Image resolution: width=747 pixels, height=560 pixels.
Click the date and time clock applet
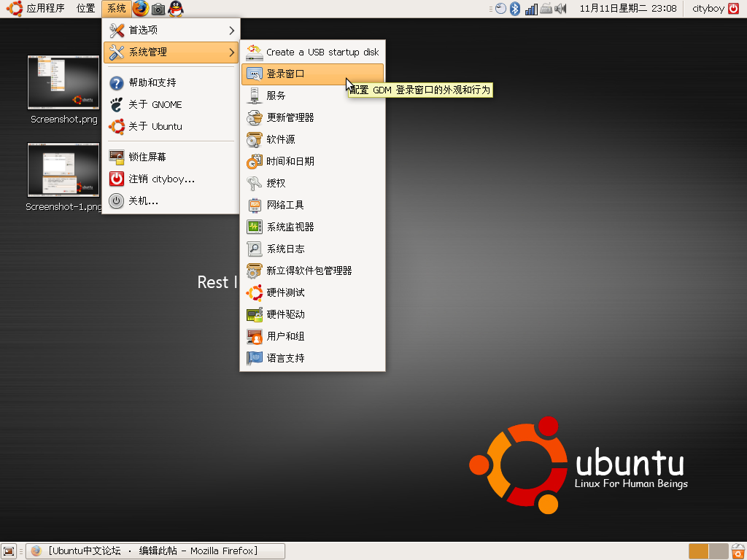point(628,9)
